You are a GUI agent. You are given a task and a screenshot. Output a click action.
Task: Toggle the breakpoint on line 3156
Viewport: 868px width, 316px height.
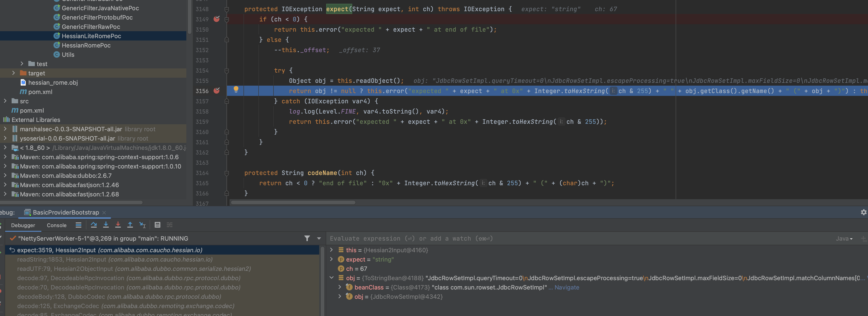click(x=217, y=91)
